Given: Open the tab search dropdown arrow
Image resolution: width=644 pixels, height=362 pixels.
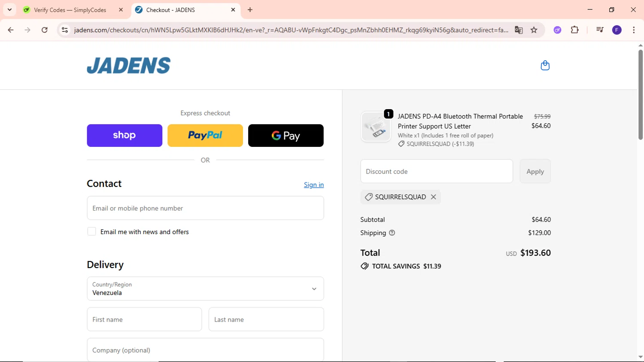Looking at the screenshot, I should point(9,10).
